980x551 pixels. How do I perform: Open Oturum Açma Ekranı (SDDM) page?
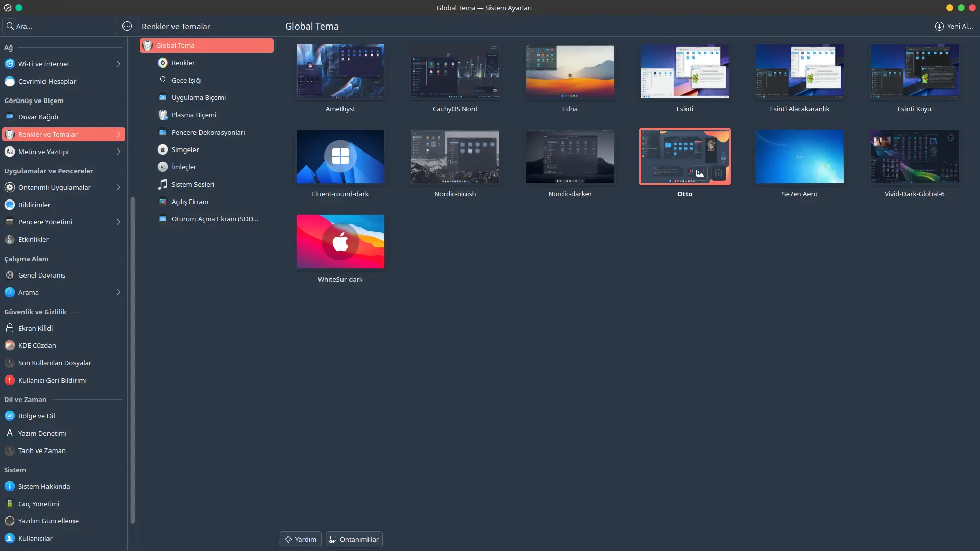pos(207,219)
